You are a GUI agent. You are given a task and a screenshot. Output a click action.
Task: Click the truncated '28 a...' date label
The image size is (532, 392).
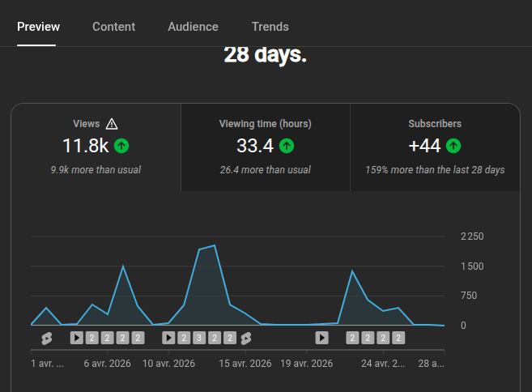[x=432, y=364]
